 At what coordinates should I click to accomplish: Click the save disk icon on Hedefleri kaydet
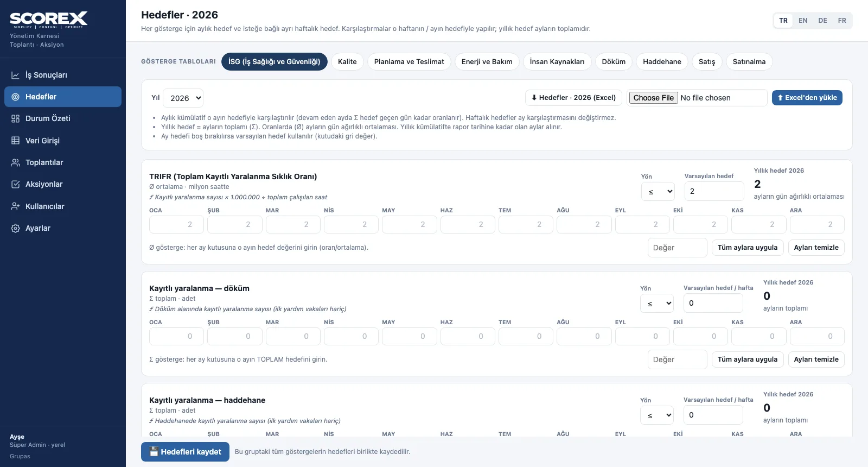pos(154,451)
